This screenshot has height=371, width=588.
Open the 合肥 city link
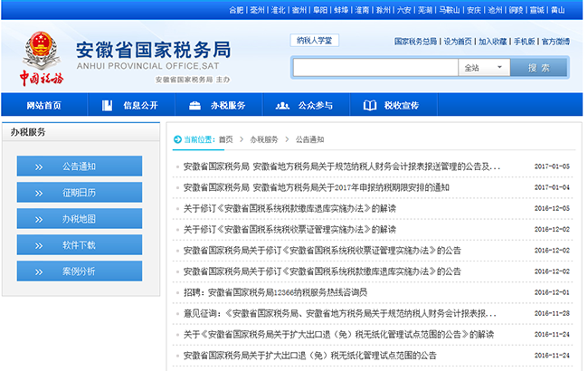[x=236, y=10]
